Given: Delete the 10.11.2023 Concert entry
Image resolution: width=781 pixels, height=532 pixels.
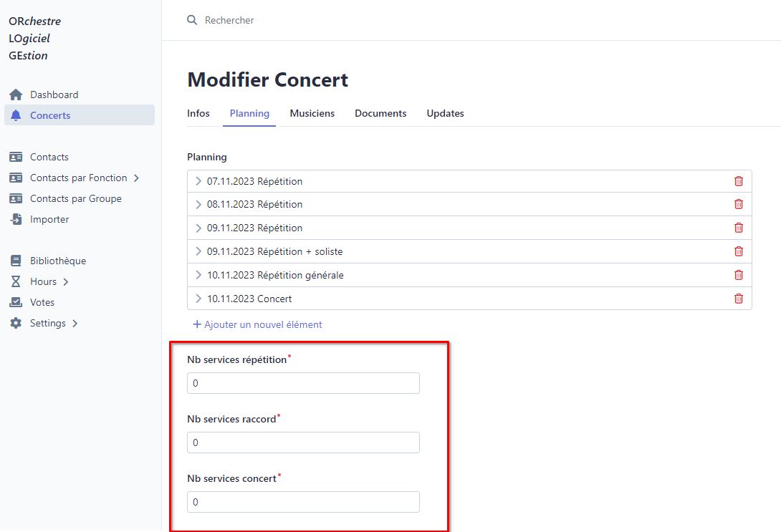Looking at the screenshot, I should click(x=739, y=299).
